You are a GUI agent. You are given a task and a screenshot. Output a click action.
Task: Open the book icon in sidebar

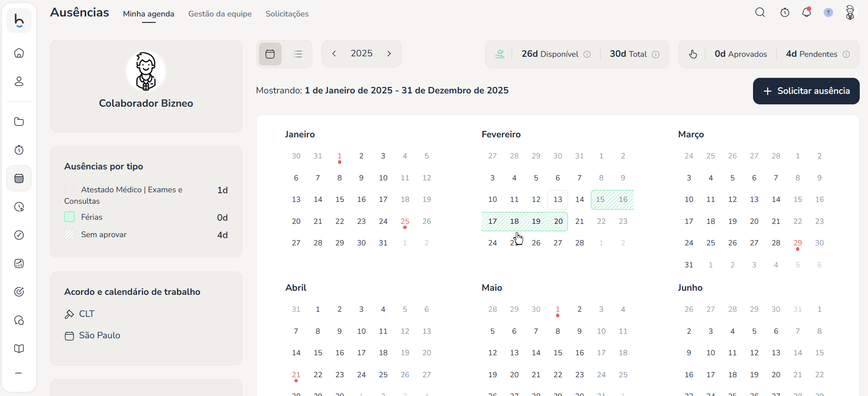(19, 349)
